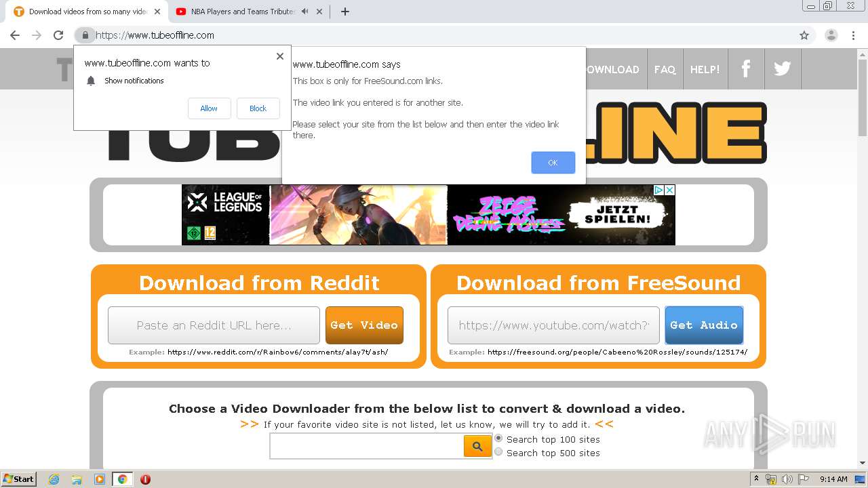The width and height of the screenshot is (868, 488).
Task: Click the taskbar clock showing 9:14 AM
Action: point(833,479)
